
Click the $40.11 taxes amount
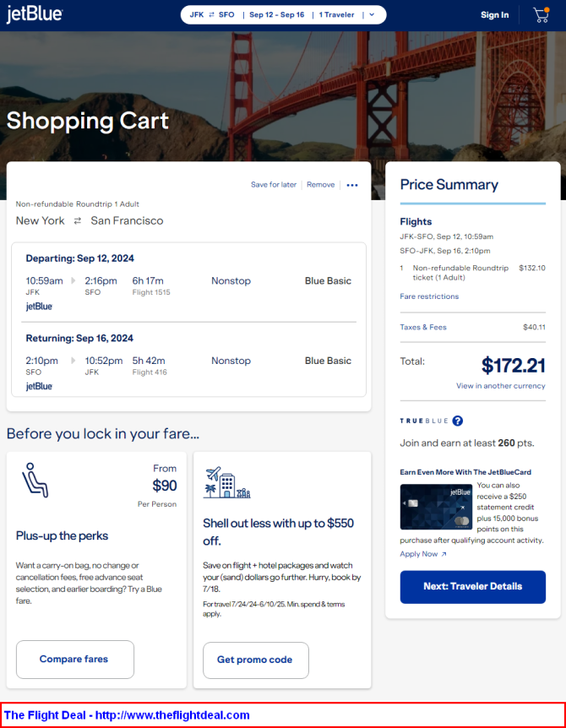534,328
